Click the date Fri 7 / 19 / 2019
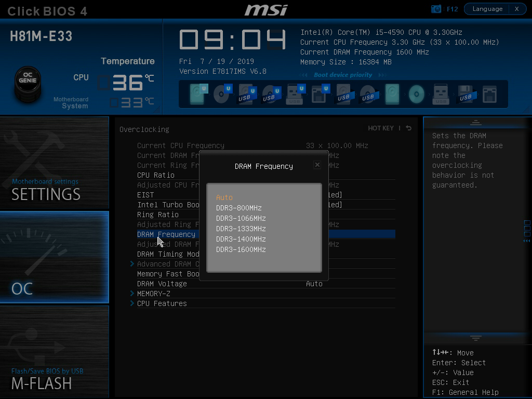This screenshot has height=399, width=532. click(217, 61)
